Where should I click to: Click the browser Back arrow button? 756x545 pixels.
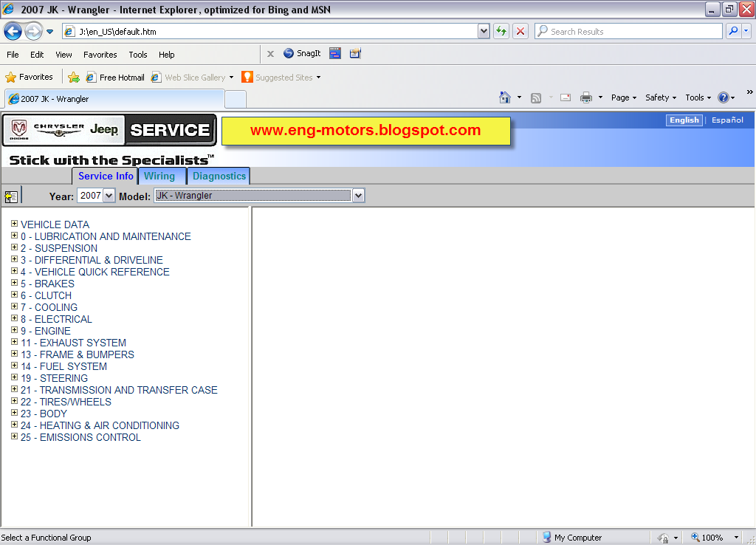(13, 32)
